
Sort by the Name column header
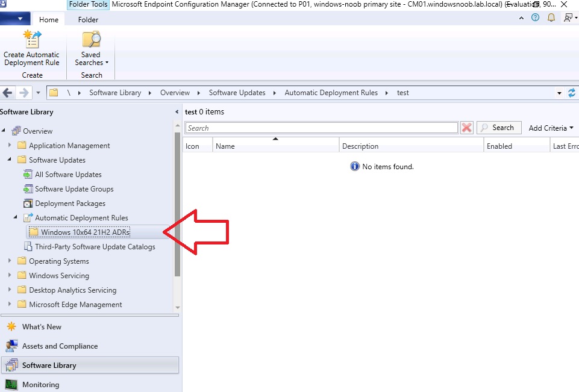[276, 146]
